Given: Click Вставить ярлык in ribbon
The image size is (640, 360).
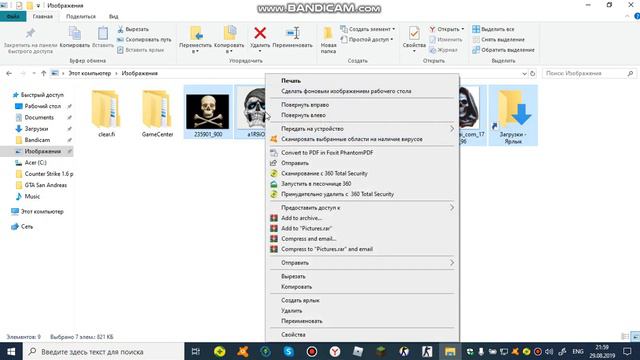Looking at the screenshot, I should (140, 50).
